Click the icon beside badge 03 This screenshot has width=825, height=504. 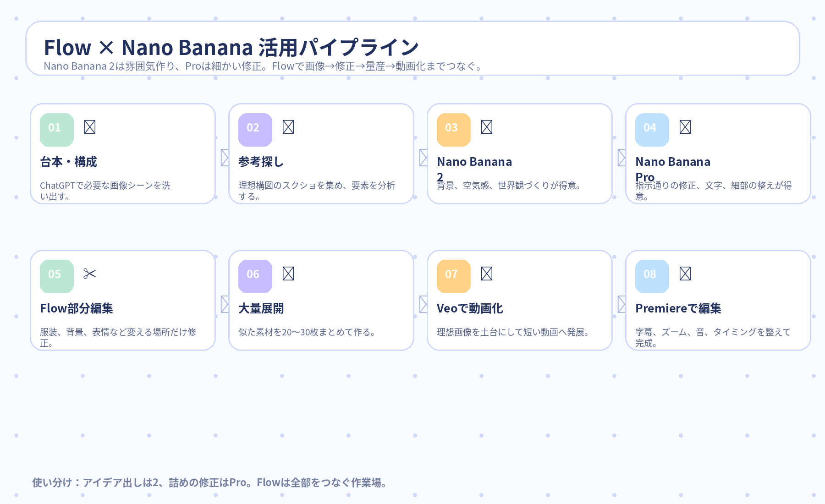[x=487, y=127]
